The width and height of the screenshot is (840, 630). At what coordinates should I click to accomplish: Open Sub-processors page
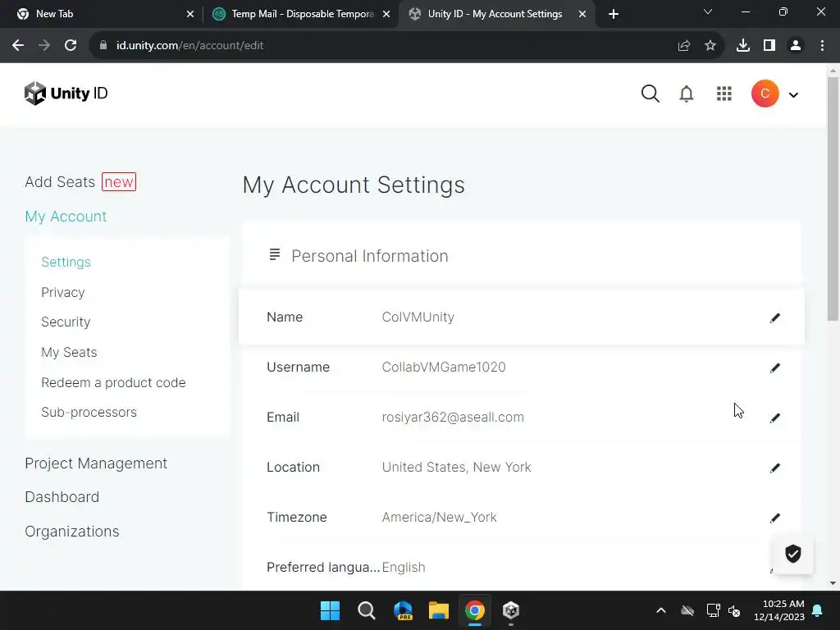(89, 412)
